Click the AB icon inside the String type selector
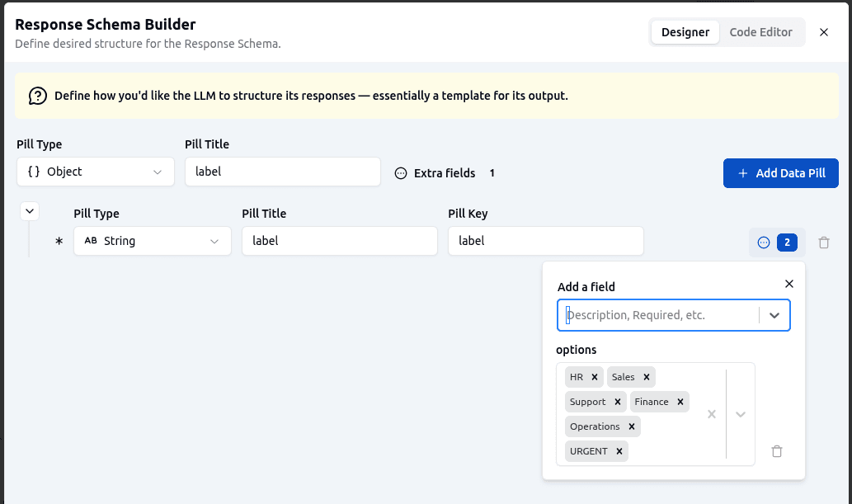The image size is (852, 504). (x=91, y=241)
